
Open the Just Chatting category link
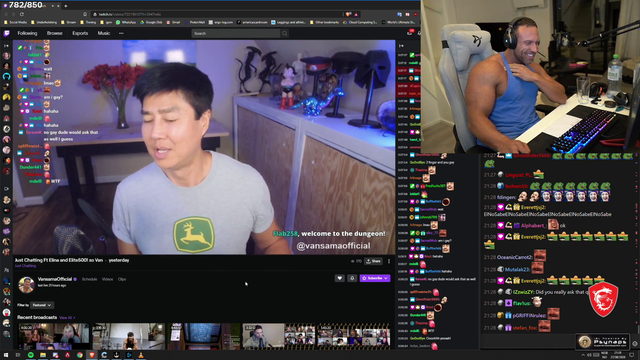(25, 266)
